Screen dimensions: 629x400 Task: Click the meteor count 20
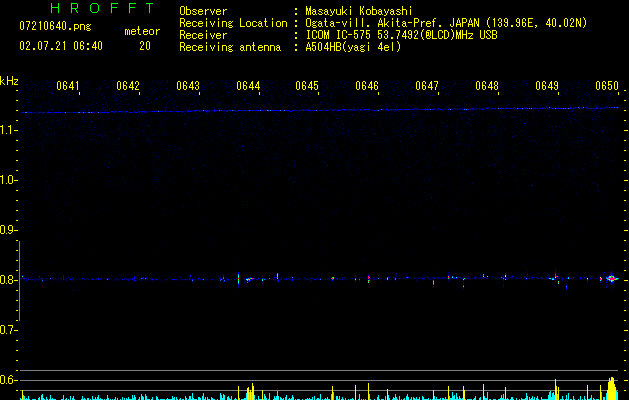point(145,46)
